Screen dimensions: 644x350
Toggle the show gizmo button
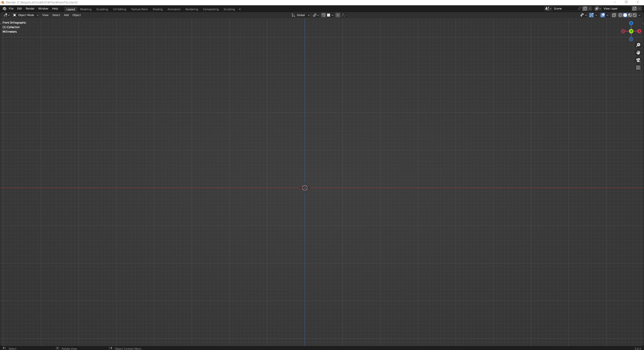591,15
